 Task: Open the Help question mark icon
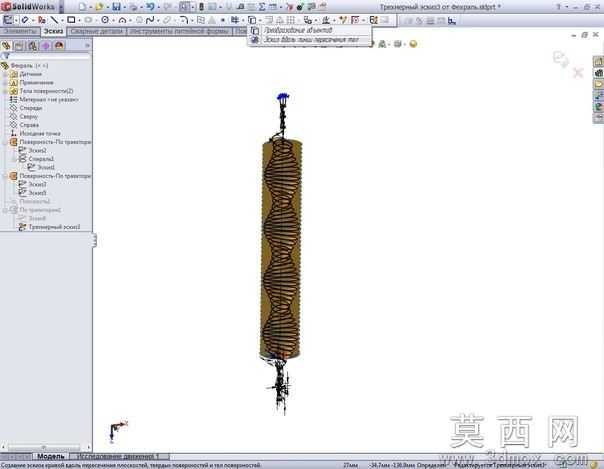click(559, 7)
